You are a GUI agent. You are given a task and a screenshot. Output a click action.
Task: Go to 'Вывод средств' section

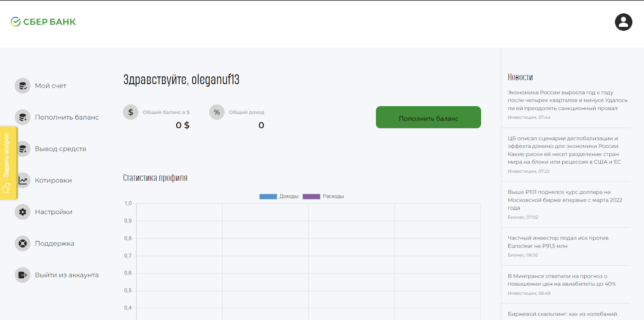(x=60, y=149)
